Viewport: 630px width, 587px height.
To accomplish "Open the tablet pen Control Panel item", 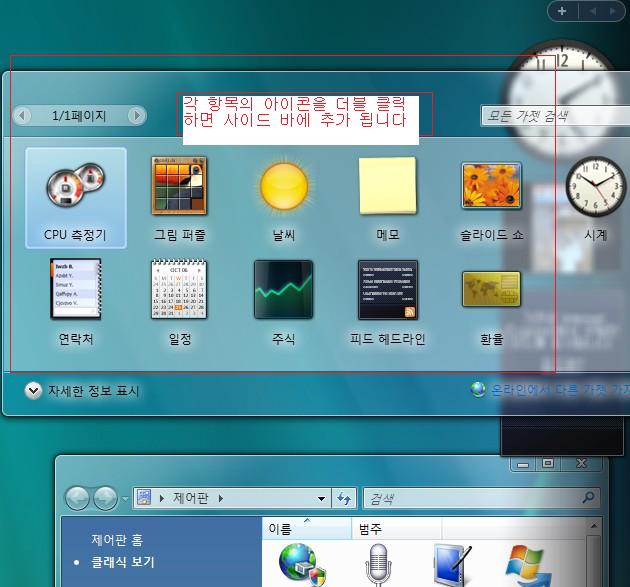I will tap(453, 565).
